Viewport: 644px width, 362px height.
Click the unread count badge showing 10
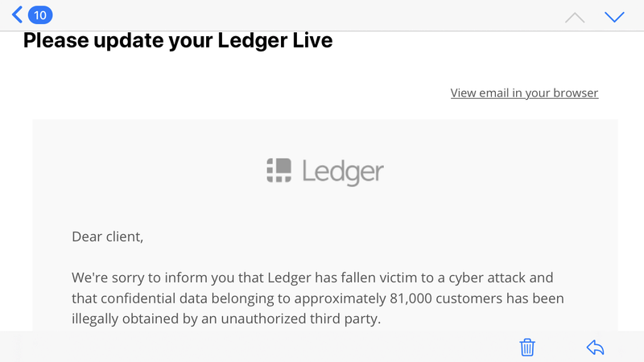40,15
